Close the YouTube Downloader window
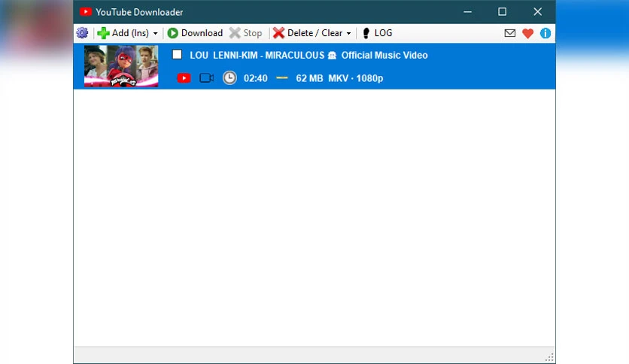The width and height of the screenshot is (629, 364). pyautogui.click(x=537, y=12)
